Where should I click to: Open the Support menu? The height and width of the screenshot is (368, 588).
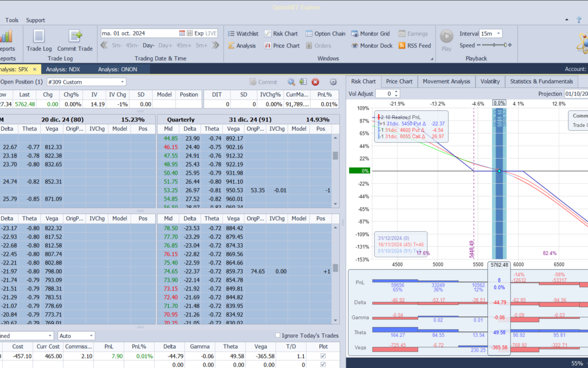35,20
